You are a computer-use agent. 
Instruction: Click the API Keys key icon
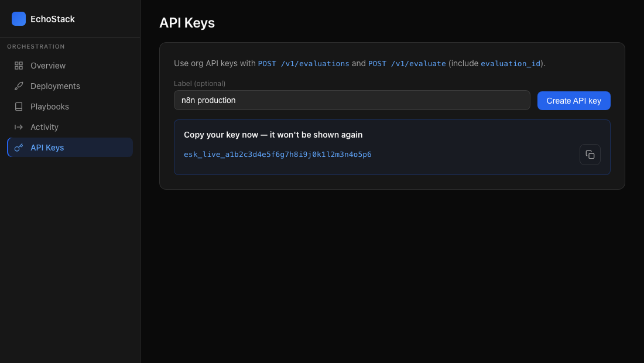19,148
